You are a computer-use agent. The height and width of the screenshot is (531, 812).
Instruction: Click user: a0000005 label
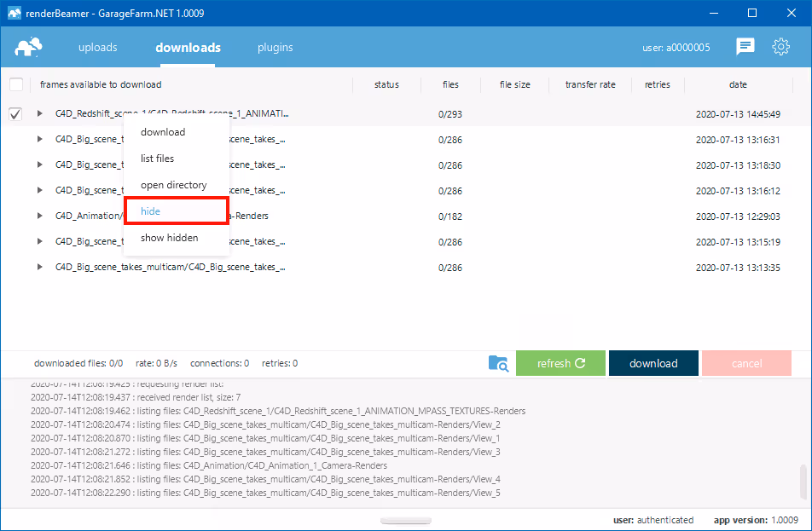676,48
